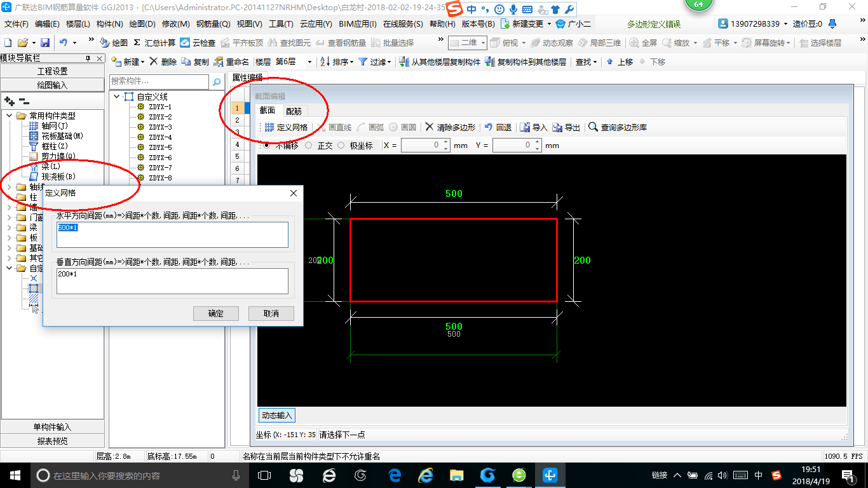Select ZDYX-3 in the component list
The image size is (868, 488).
[160, 127]
